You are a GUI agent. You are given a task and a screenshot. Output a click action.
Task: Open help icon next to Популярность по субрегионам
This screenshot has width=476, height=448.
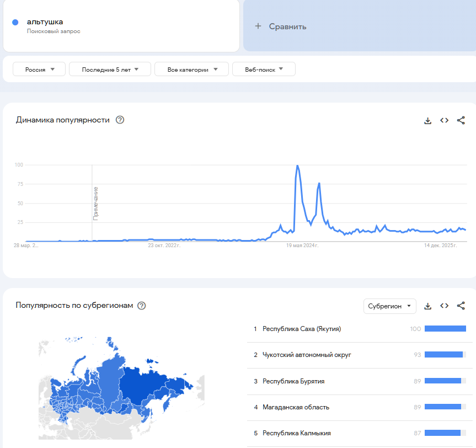[141, 306]
